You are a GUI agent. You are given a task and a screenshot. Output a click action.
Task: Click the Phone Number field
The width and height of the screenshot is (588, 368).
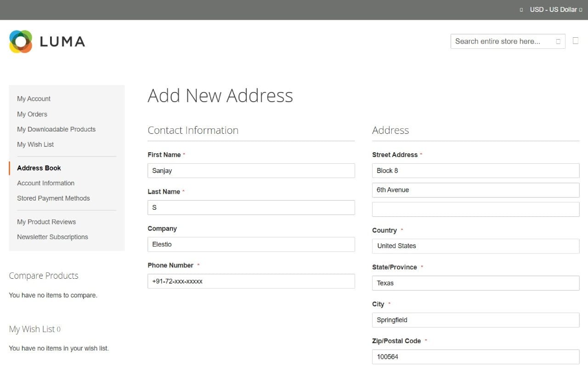(x=251, y=281)
